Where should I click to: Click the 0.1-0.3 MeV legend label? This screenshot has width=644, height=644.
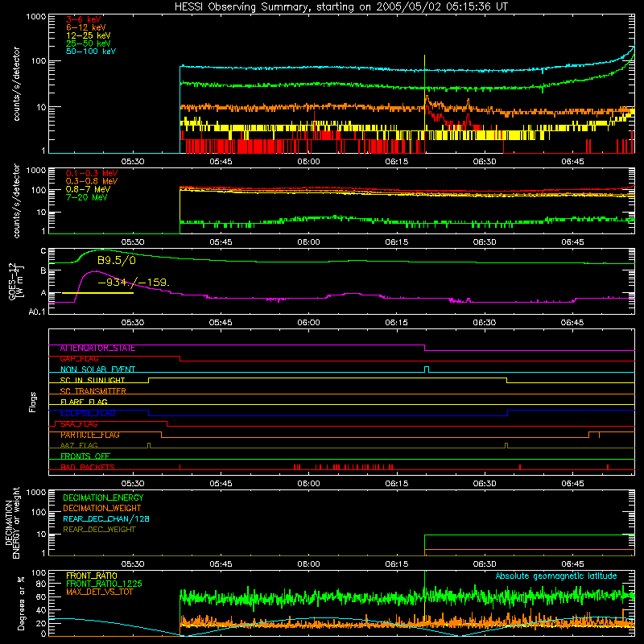click(x=92, y=173)
